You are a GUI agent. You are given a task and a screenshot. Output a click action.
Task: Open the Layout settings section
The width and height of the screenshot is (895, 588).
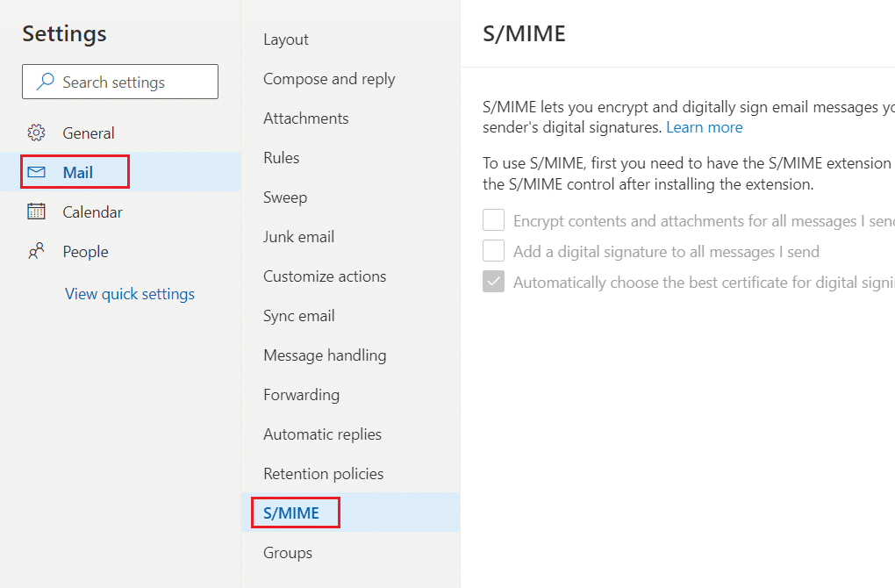tap(286, 39)
